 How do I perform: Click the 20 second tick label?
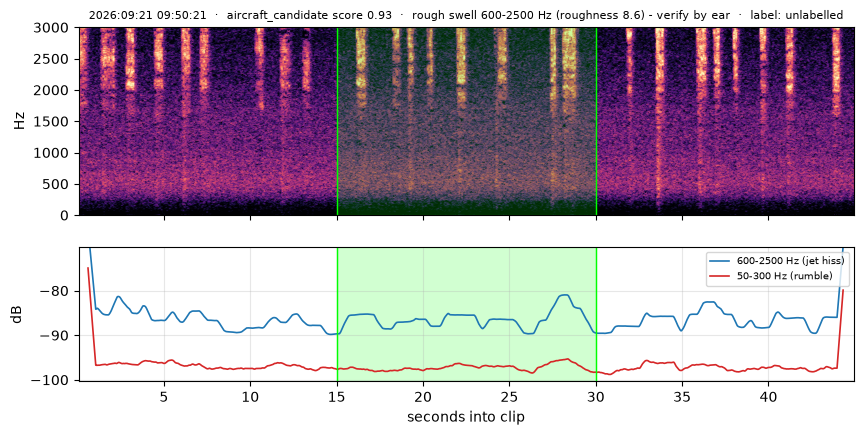click(423, 396)
